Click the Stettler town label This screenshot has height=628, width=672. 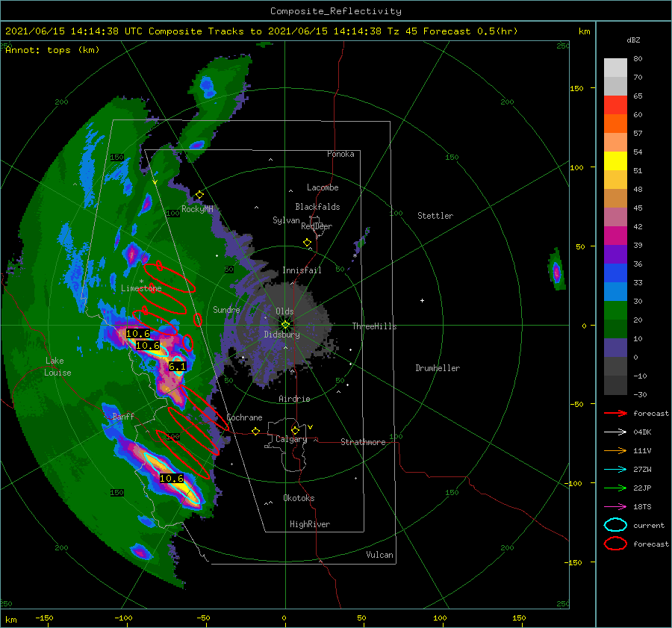pos(435,216)
